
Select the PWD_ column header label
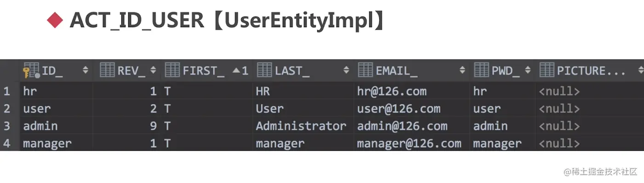[506, 71]
